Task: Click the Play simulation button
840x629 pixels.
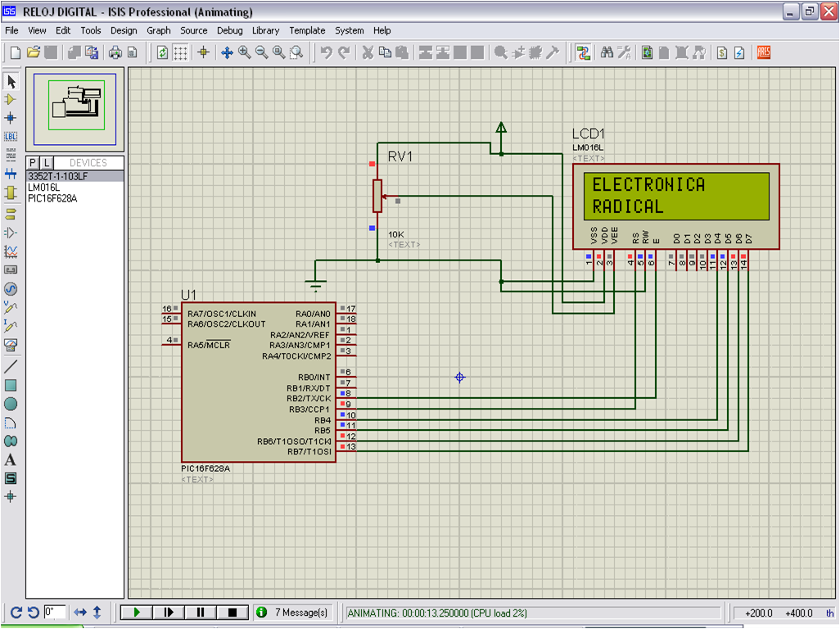Action: 137,613
